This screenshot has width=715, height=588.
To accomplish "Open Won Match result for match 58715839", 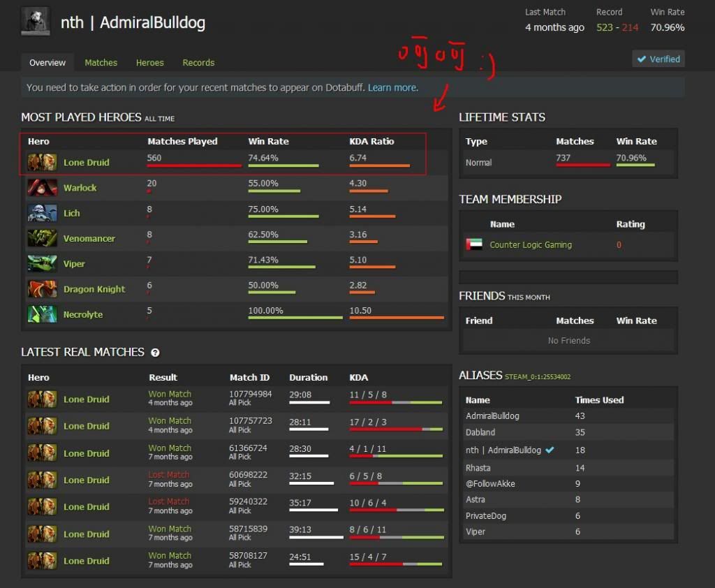I will coord(170,529).
